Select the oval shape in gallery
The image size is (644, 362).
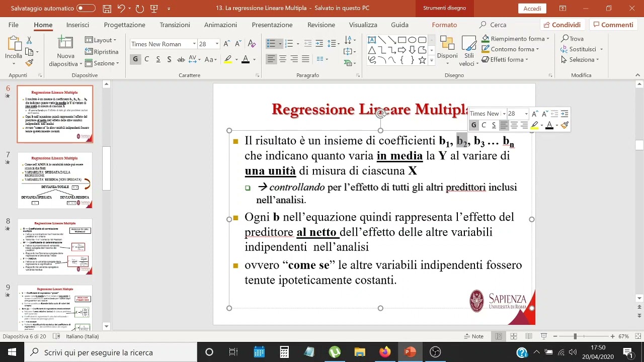pos(412,40)
